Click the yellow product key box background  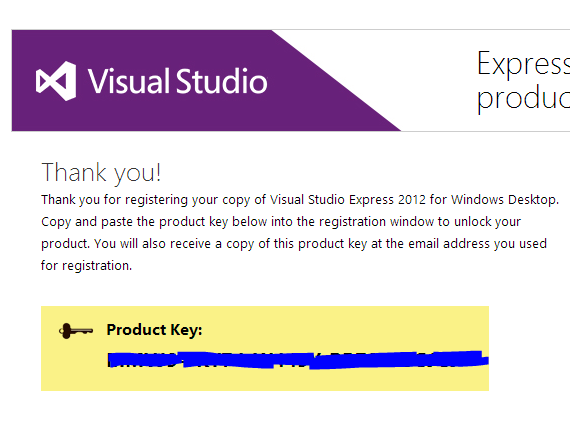265,348
